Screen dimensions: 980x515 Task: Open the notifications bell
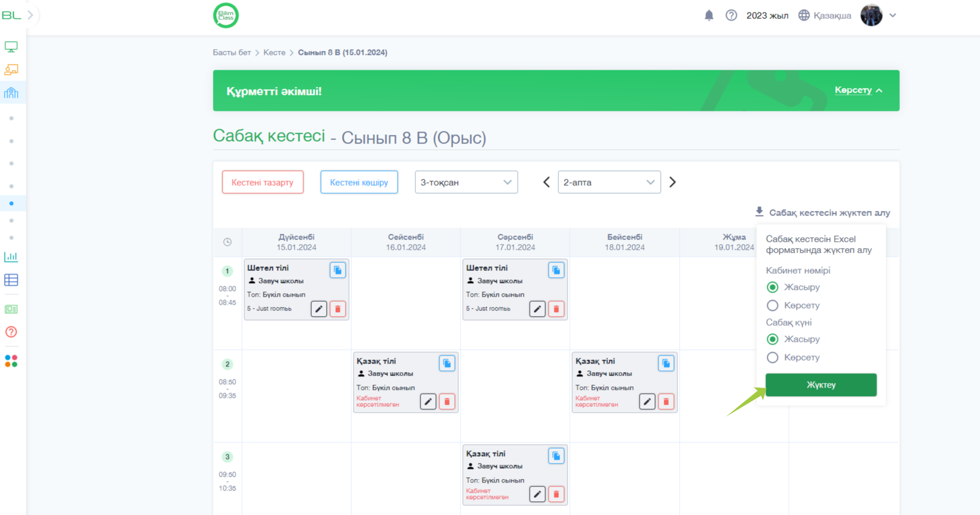pyautogui.click(x=709, y=15)
